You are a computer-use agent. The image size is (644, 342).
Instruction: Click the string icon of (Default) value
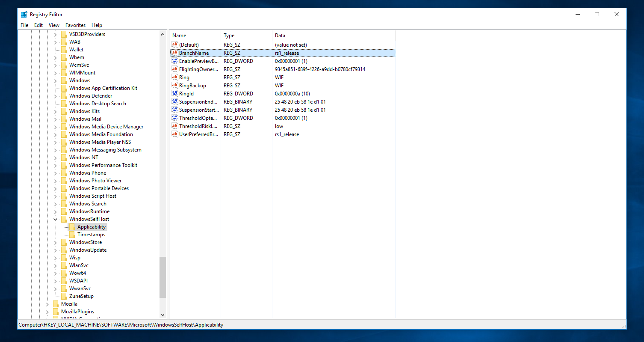pyautogui.click(x=174, y=45)
